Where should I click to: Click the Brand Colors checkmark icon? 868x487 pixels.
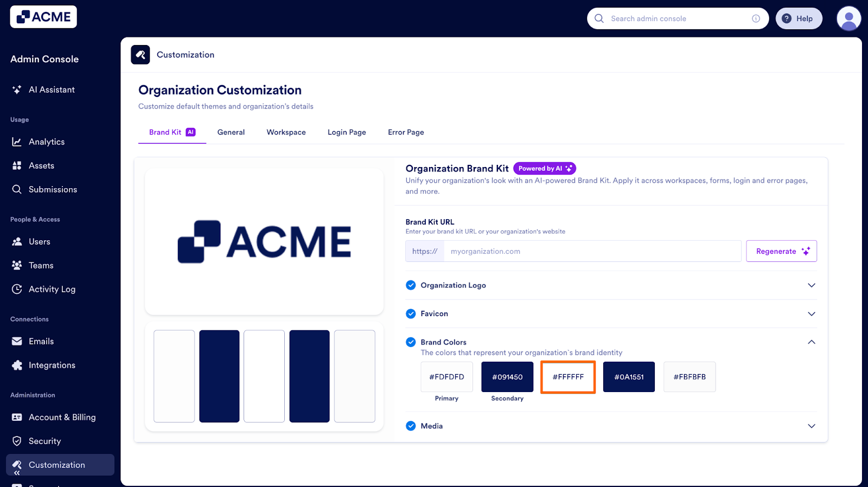[x=411, y=342]
